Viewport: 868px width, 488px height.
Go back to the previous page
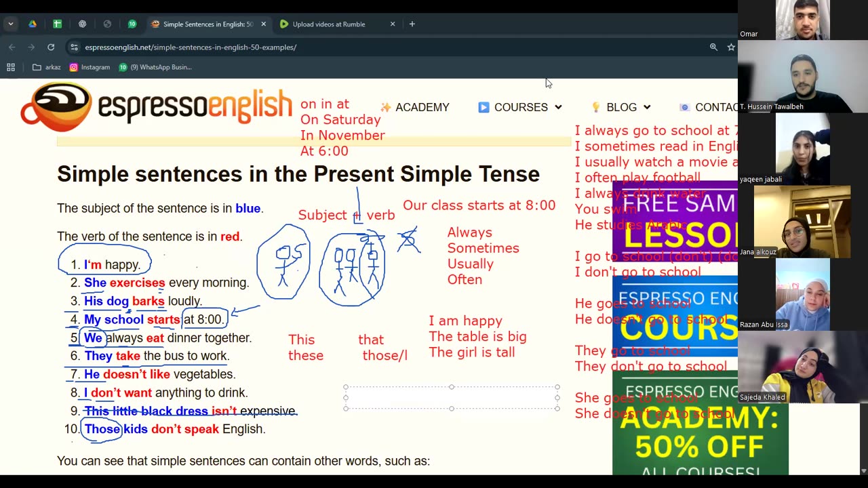[x=12, y=47]
